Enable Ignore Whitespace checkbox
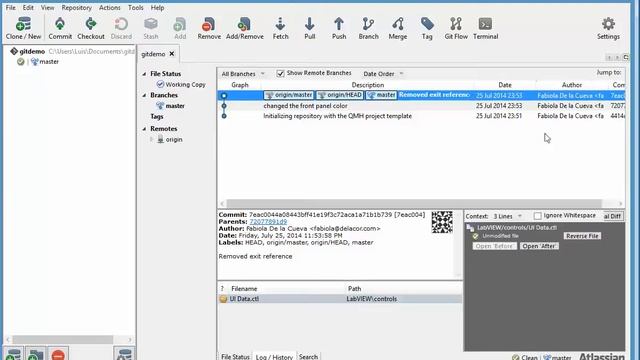This screenshot has height=360, width=640. point(538,216)
